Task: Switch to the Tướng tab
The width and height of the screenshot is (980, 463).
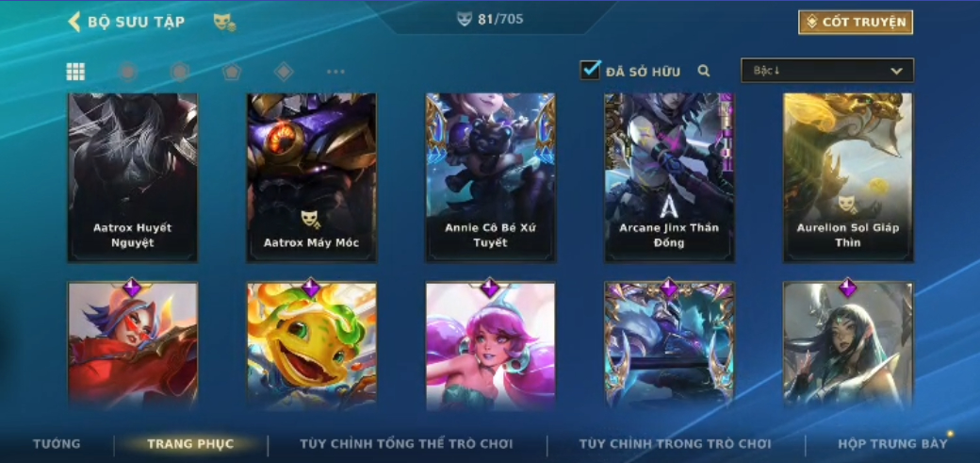Action: coord(57,444)
